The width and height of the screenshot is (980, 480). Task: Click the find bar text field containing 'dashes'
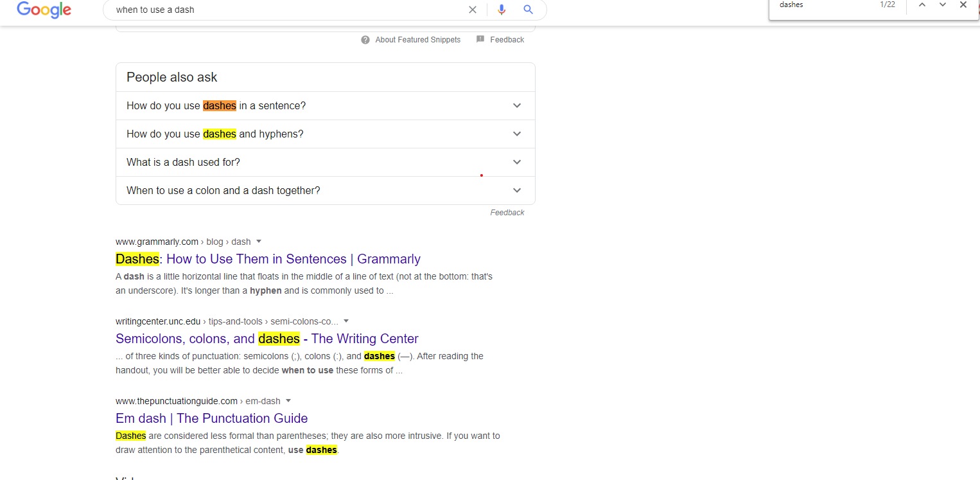[825, 5]
